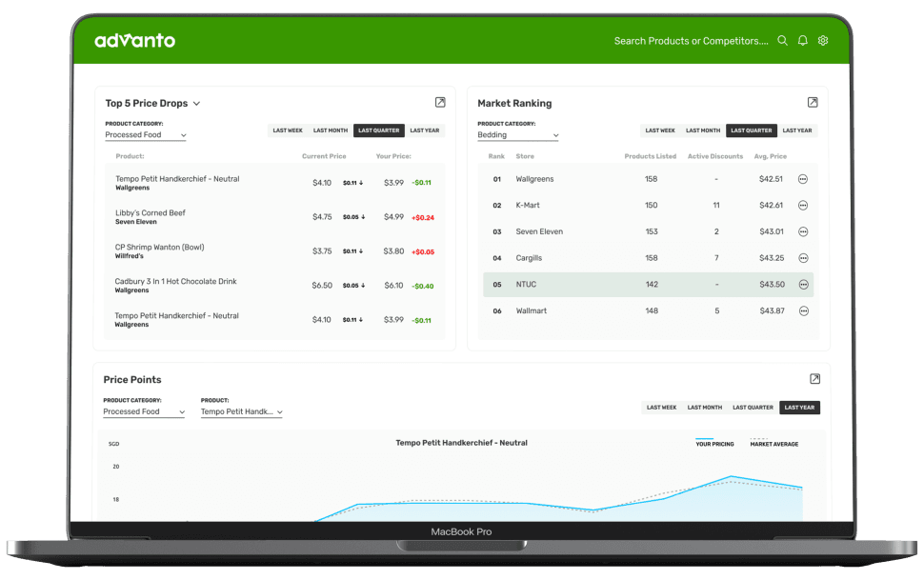Click the advanto logo
Viewport: 924px width, 580px height.
point(135,40)
